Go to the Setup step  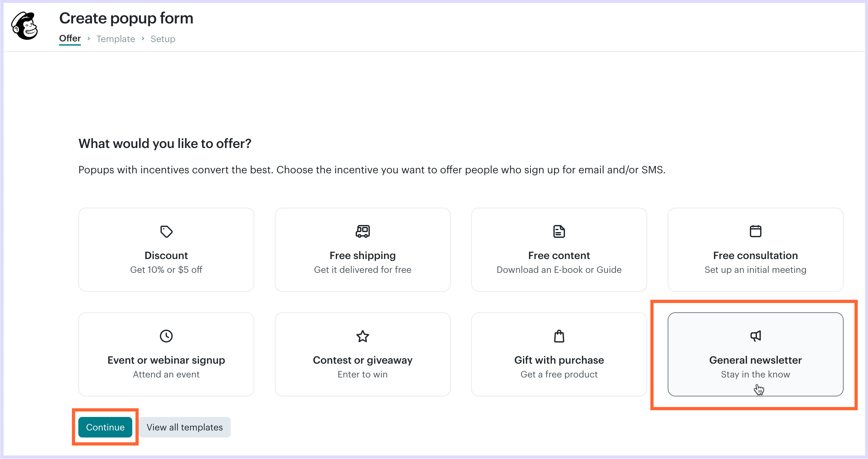point(163,39)
